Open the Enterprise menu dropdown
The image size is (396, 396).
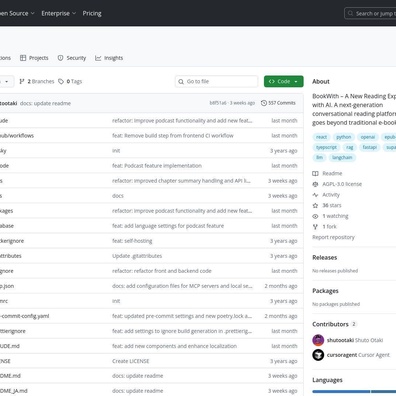(x=58, y=13)
